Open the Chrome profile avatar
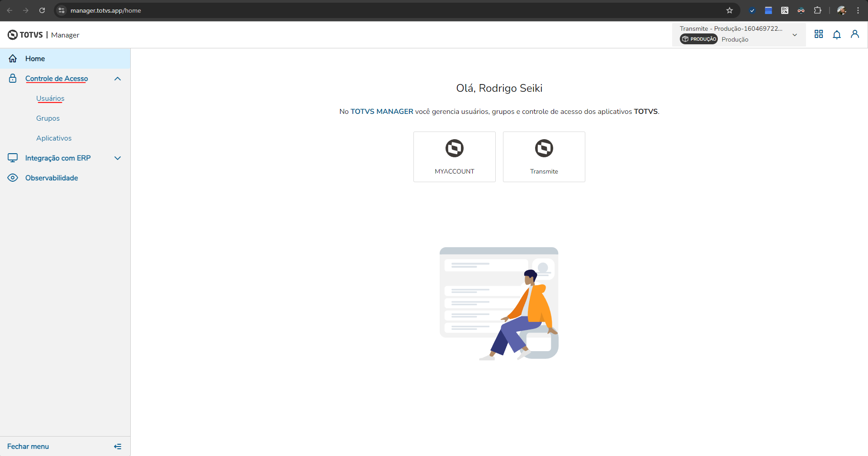 [x=842, y=10]
